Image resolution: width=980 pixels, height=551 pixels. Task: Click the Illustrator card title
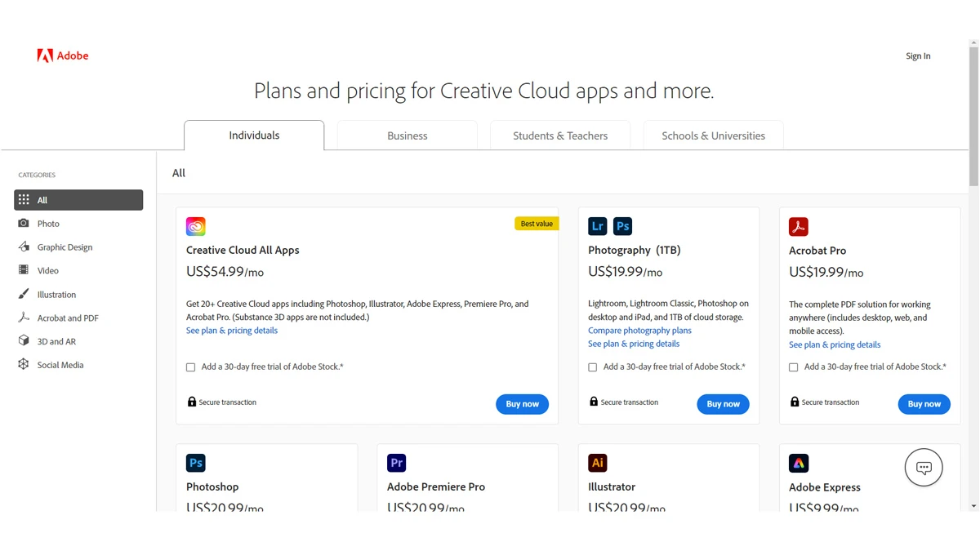point(612,487)
